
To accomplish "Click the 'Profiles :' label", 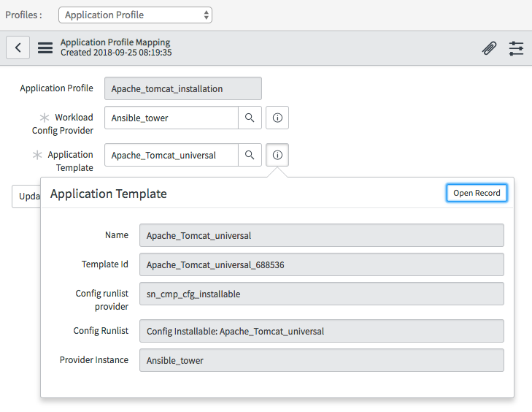I will tap(24, 15).
